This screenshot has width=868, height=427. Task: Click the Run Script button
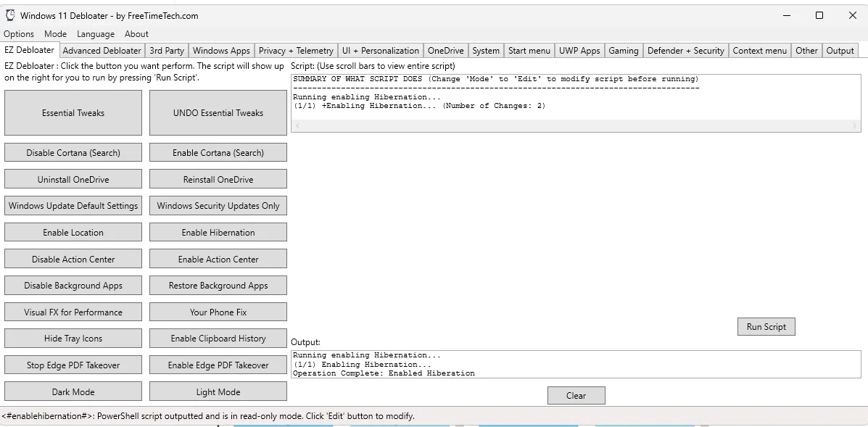point(766,326)
